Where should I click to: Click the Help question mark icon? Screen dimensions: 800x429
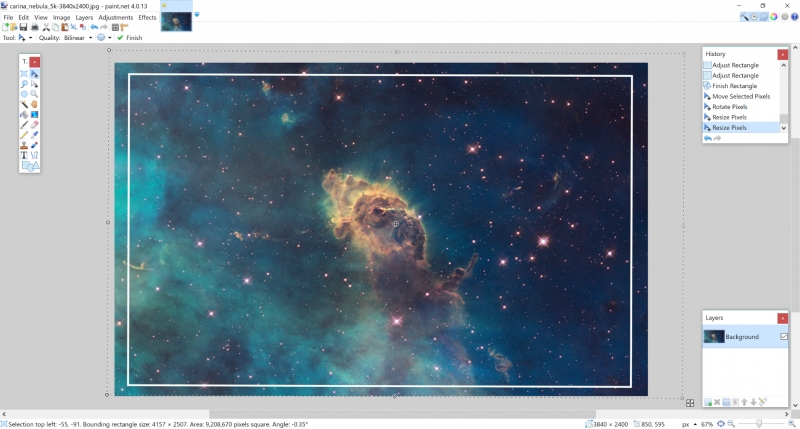click(x=794, y=16)
